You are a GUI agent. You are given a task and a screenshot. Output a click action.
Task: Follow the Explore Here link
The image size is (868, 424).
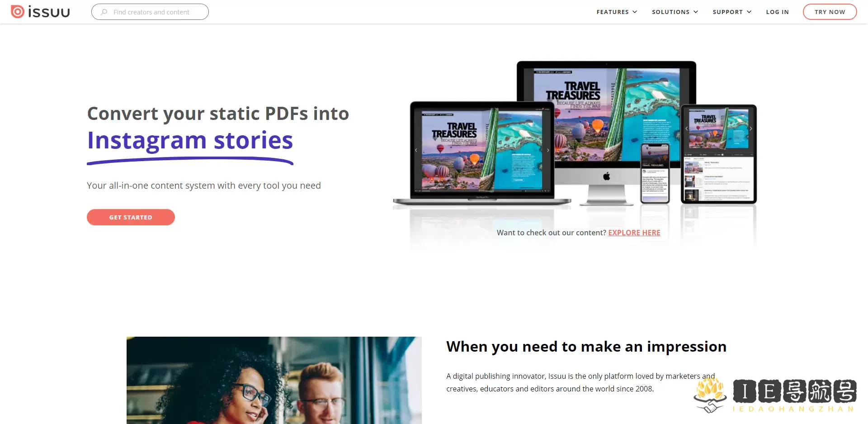(634, 233)
